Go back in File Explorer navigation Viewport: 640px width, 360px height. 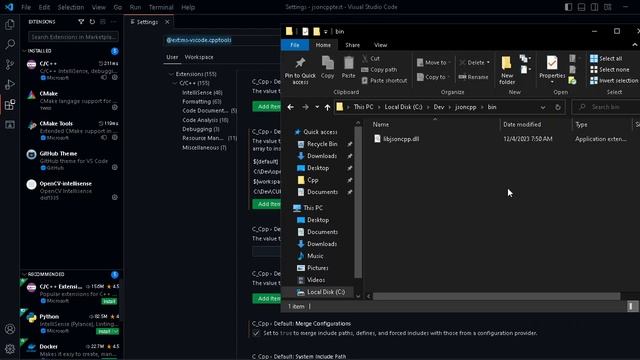[x=291, y=107]
